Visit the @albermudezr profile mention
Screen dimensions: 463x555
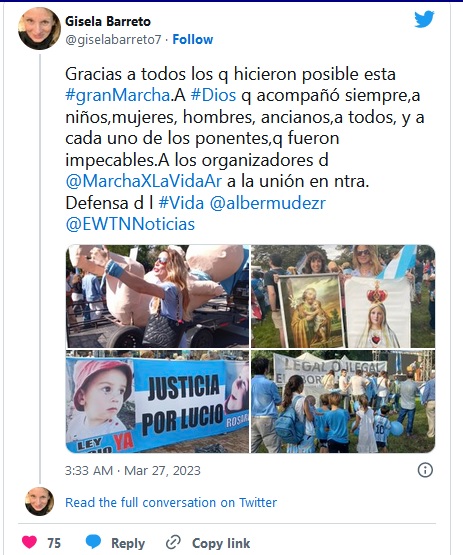click(x=268, y=202)
